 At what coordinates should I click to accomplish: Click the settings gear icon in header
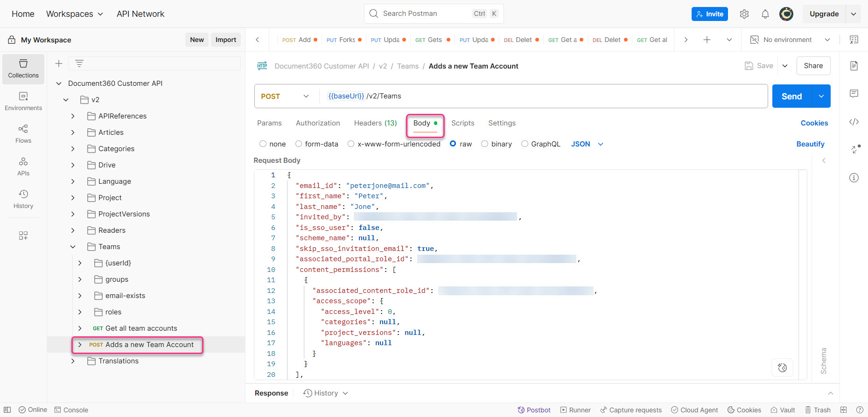pyautogui.click(x=744, y=14)
